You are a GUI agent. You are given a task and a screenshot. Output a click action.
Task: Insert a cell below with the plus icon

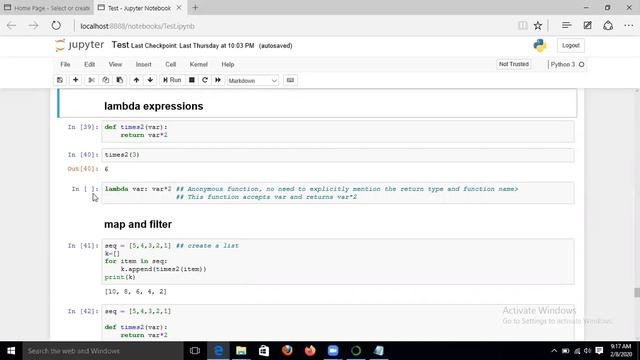(76, 80)
